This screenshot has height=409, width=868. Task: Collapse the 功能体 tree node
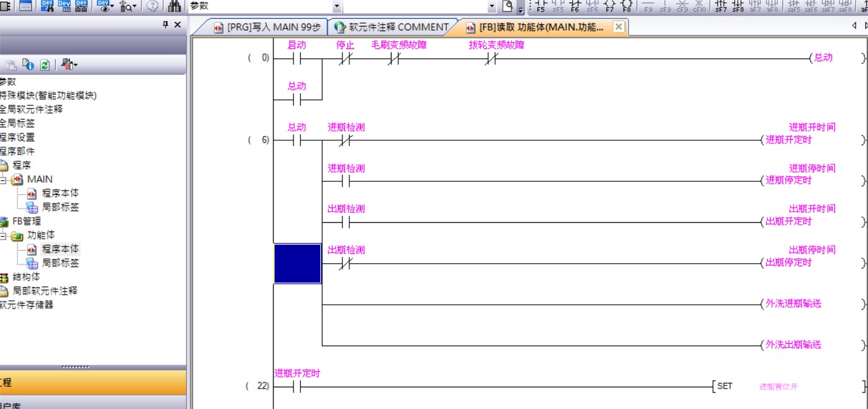(3, 235)
